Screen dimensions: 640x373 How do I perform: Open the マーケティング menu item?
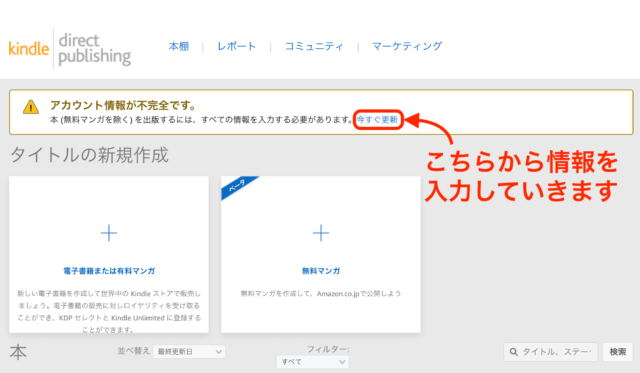tap(407, 47)
